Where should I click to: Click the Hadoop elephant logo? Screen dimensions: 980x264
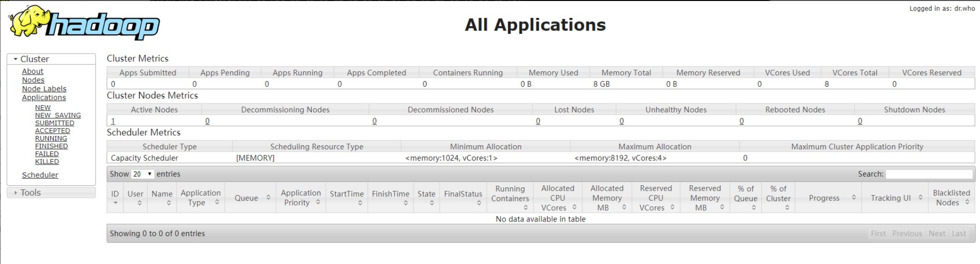point(83,22)
